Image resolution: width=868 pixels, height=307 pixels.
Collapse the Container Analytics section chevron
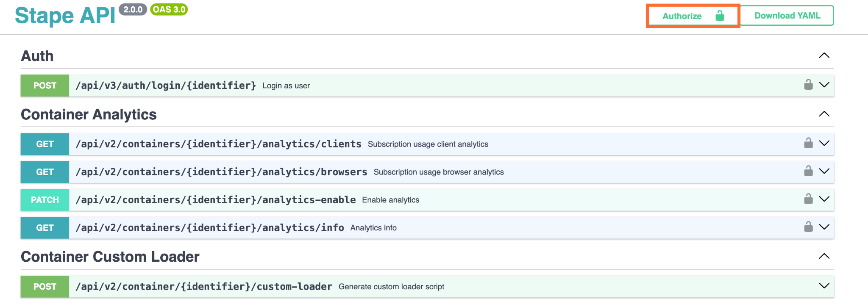tap(824, 114)
